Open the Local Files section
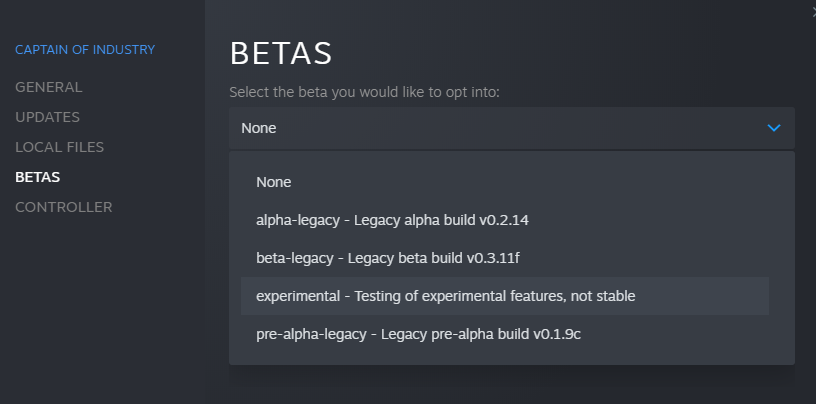The width and height of the screenshot is (816, 404). [59, 147]
